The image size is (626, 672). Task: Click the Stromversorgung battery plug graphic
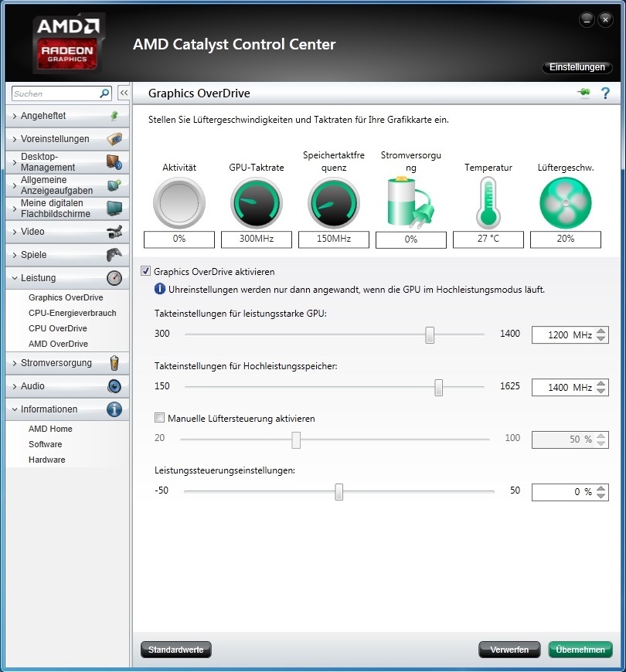tap(410, 202)
